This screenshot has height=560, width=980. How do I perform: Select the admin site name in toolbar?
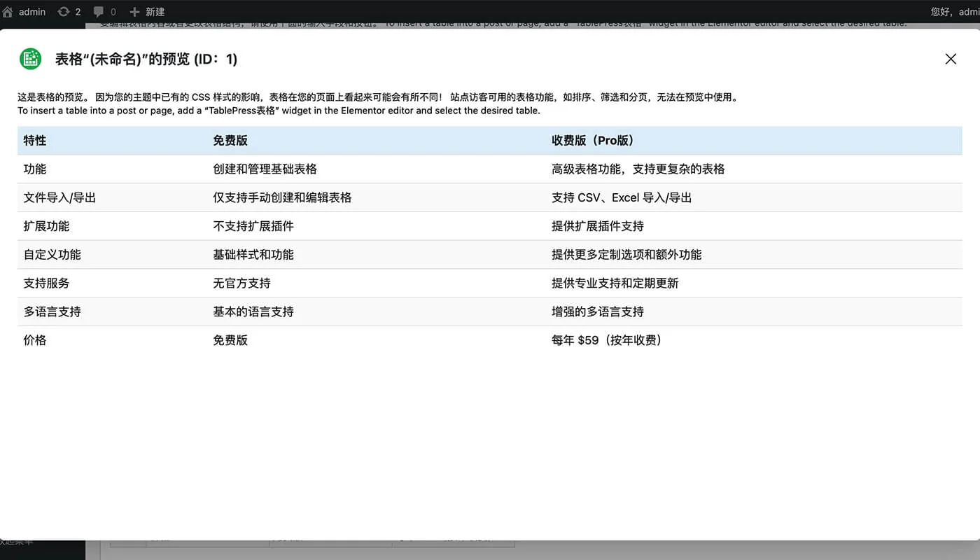[31, 11]
